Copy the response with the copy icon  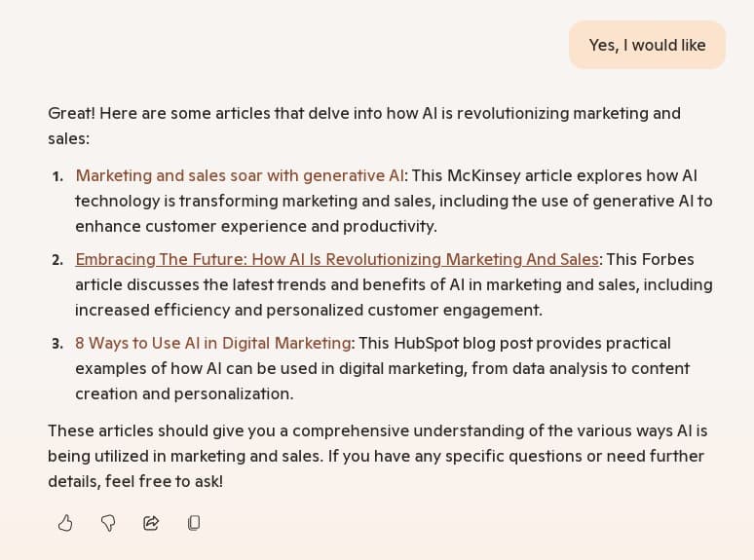point(194,523)
